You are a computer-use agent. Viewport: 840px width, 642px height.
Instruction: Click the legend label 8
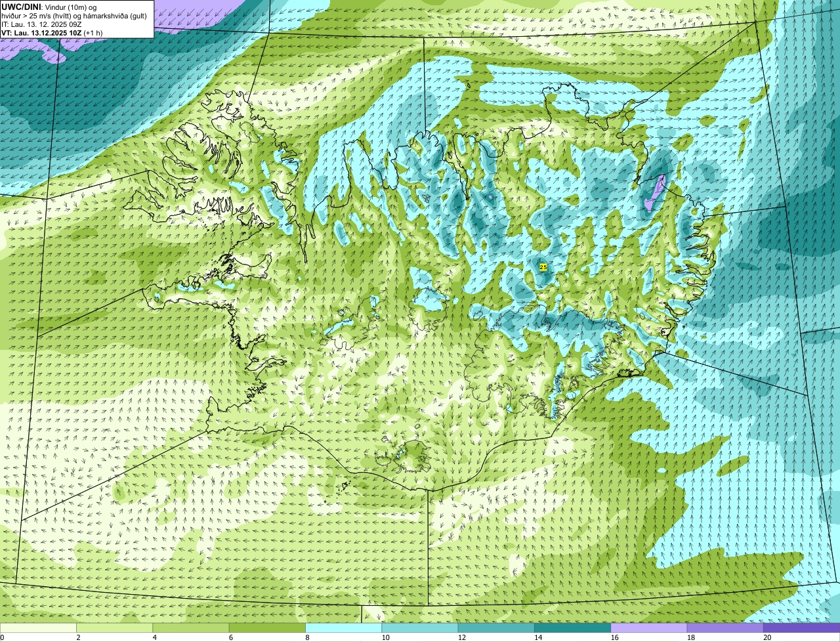point(306,637)
